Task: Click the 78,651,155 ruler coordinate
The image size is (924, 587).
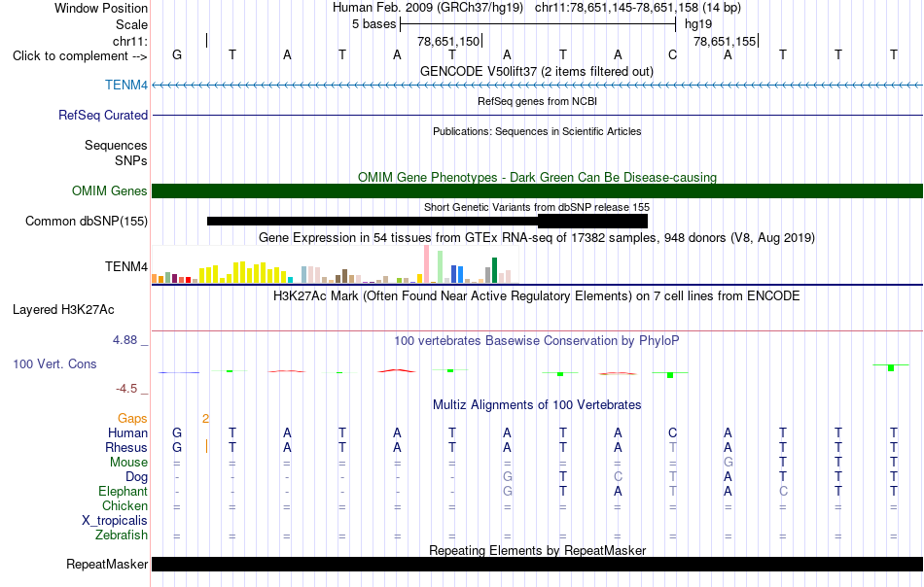Action: tap(725, 41)
